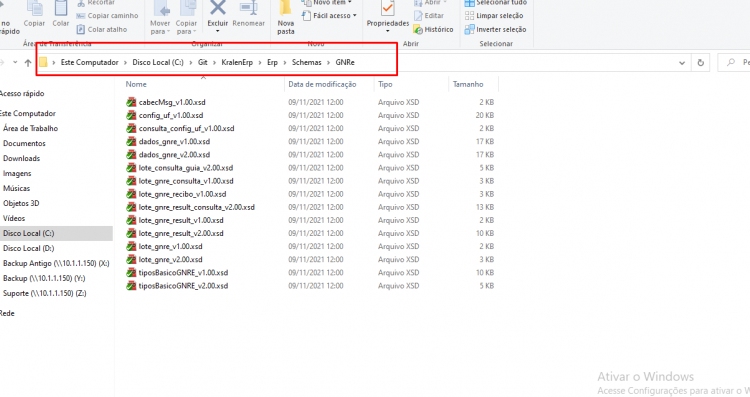Click the lote_gnre_v2.00.xsd file icon
The width and height of the screenshot is (750, 397).
(131, 260)
